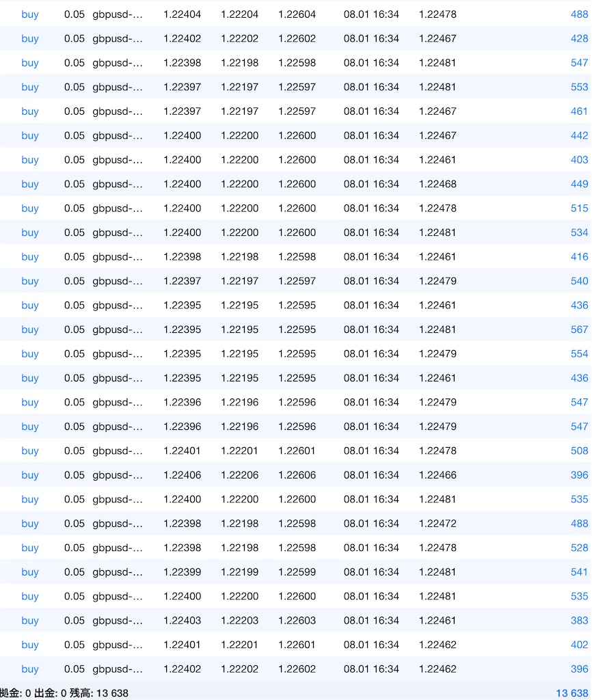592x700 pixels.
Task: Click close price 1.22481 in the 534 profit row
Action: point(438,232)
